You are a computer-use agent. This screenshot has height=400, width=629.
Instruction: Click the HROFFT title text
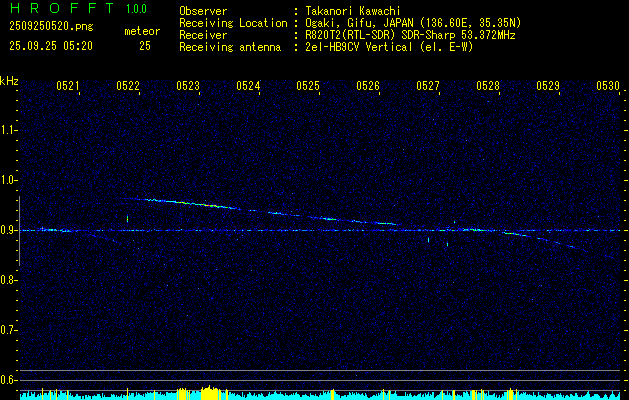pos(62,8)
